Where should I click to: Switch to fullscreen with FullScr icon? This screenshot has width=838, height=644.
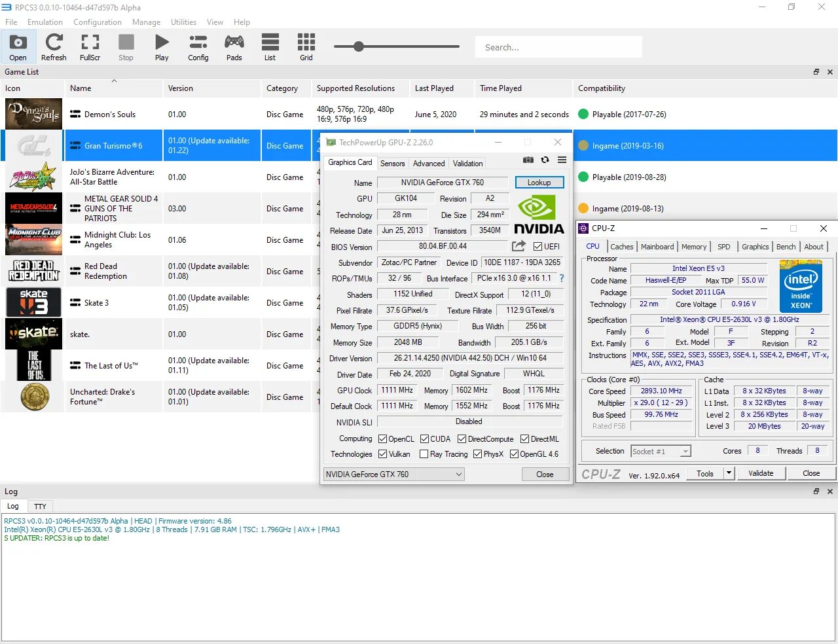(x=90, y=47)
